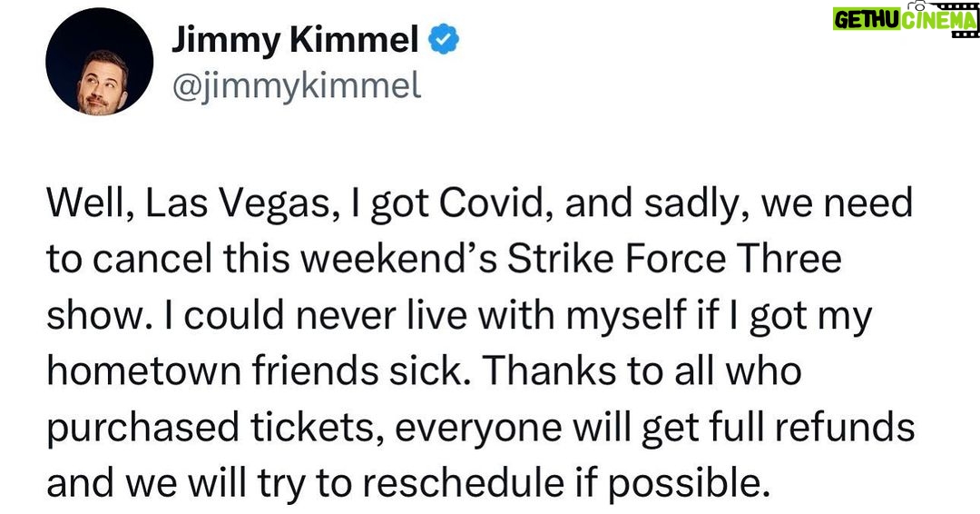Click the word "weekend's" in the tweet

click(x=397, y=260)
